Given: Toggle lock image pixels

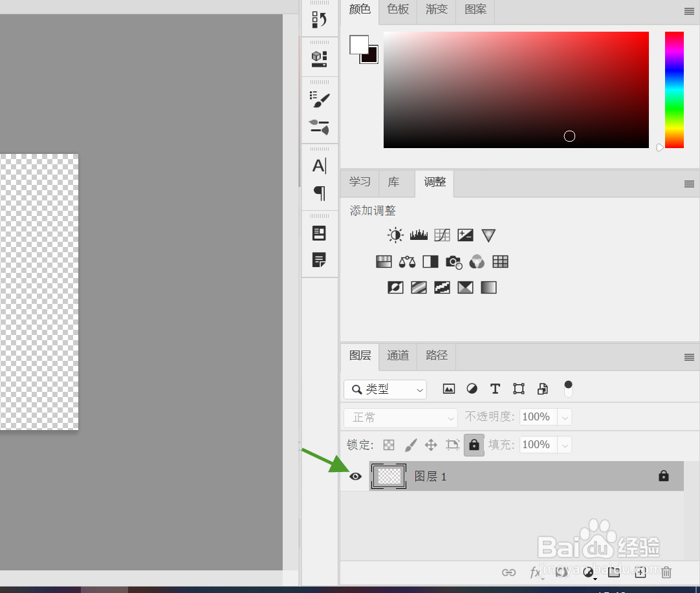Looking at the screenshot, I should pyautogui.click(x=410, y=445).
